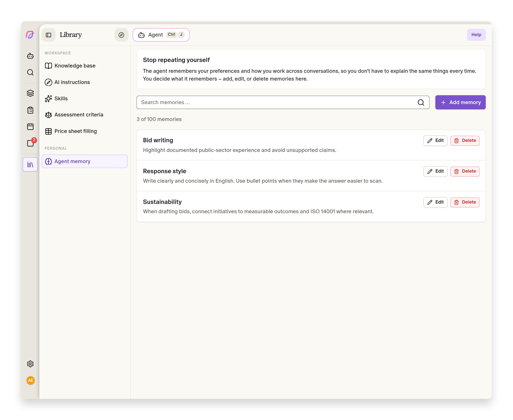Viewport: 513px width, 420px height.
Task: Open the agent robot icon in left rail
Action: 30,56
